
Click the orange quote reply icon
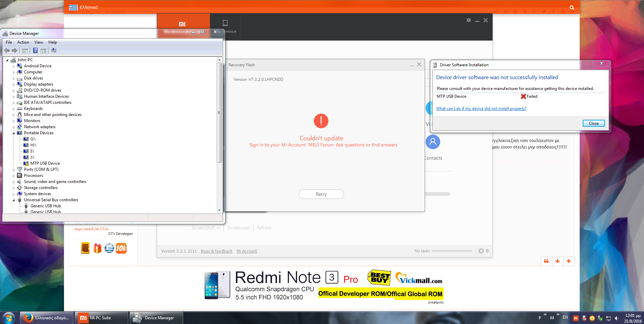click(546, 261)
